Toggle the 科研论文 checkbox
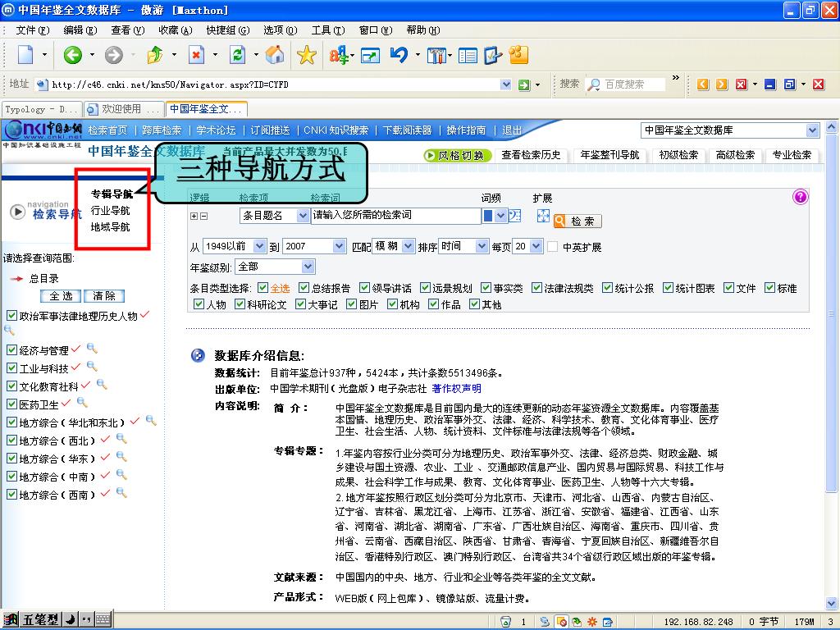Screen dimensions: 840x630 [x=240, y=304]
